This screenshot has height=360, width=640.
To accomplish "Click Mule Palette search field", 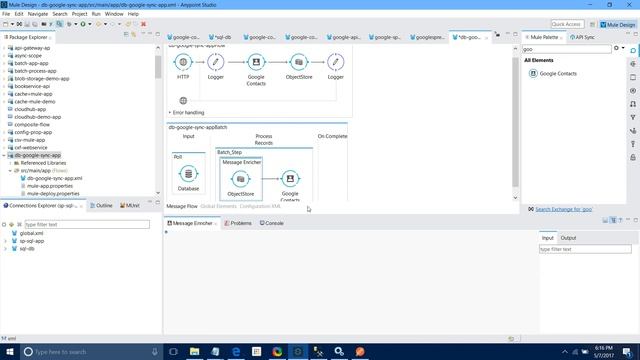I will coord(567,49).
